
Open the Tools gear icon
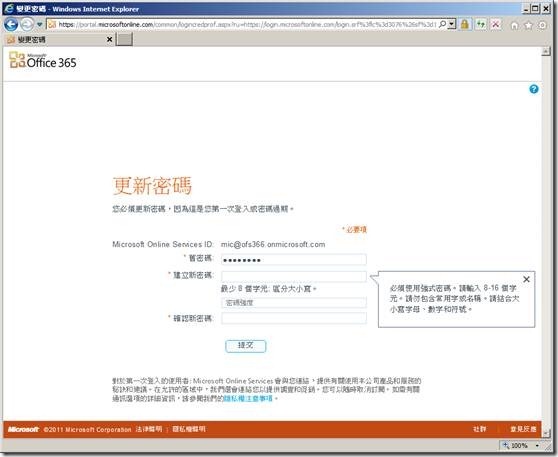click(542, 25)
